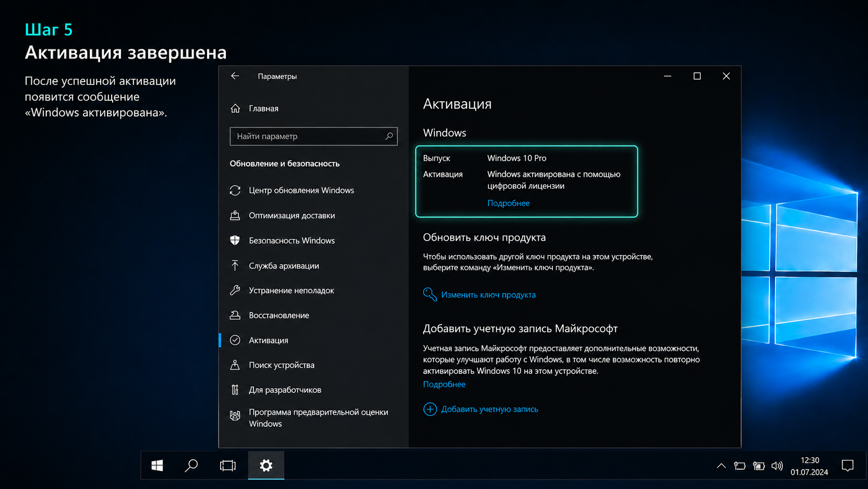Open the notification center icon
The width and height of the screenshot is (868, 489).
(x=848, y=466)
